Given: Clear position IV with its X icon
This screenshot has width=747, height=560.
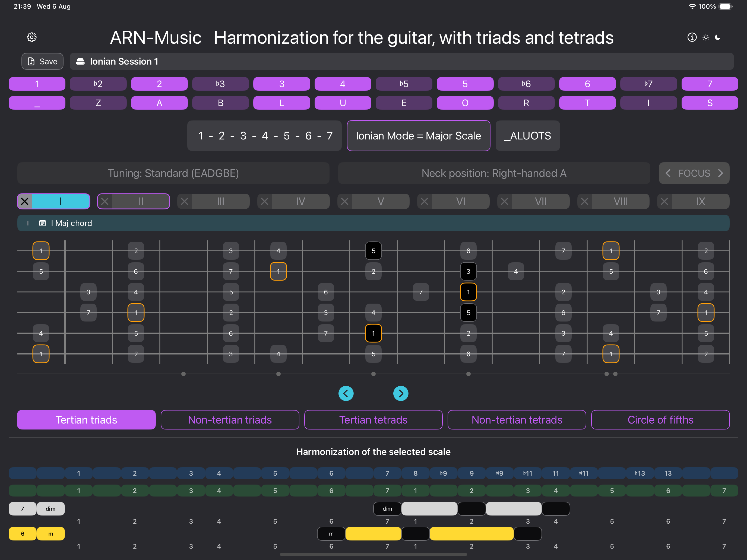Looking at the screenshot, I should click(x=265, y=202).
